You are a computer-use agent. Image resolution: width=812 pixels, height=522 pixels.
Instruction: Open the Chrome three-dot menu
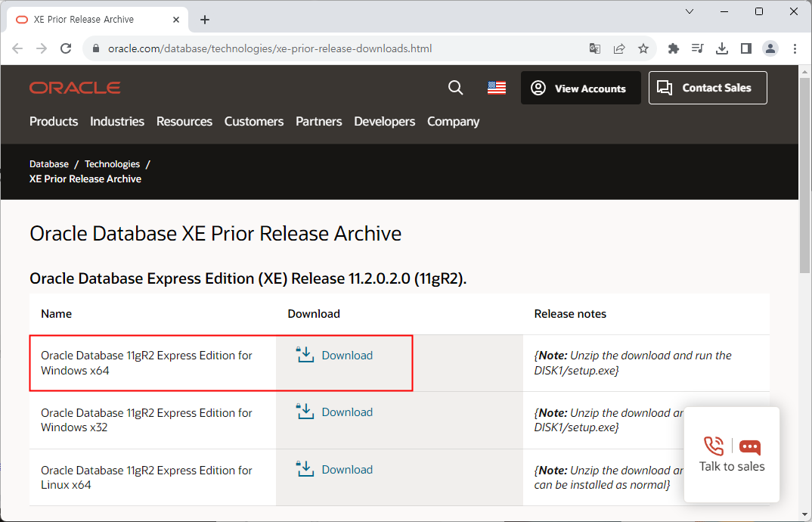[x=795, y=48]
